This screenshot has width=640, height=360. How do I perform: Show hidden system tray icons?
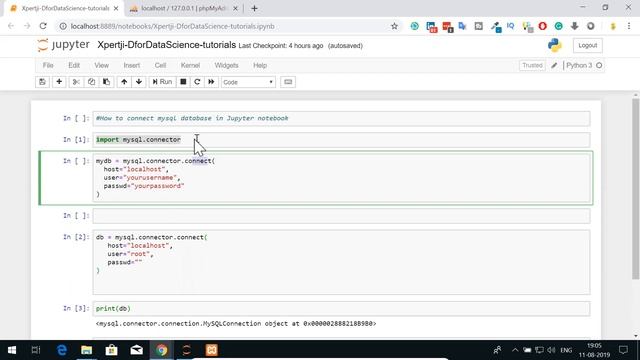(515, 350)
